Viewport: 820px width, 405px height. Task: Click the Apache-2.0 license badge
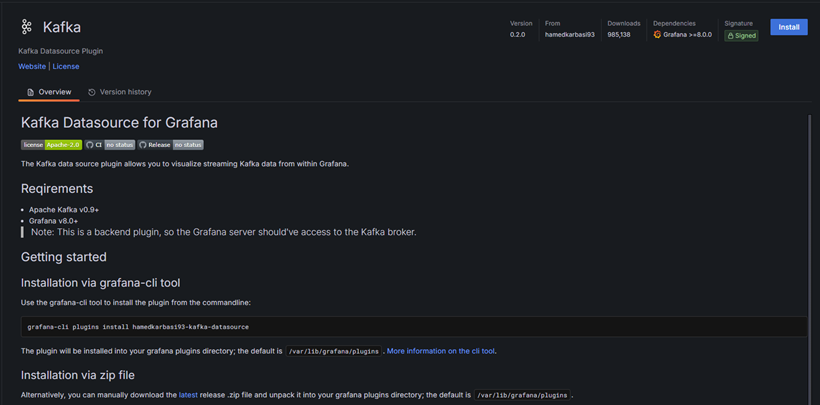pyautogui.click(x=51, y=145)
